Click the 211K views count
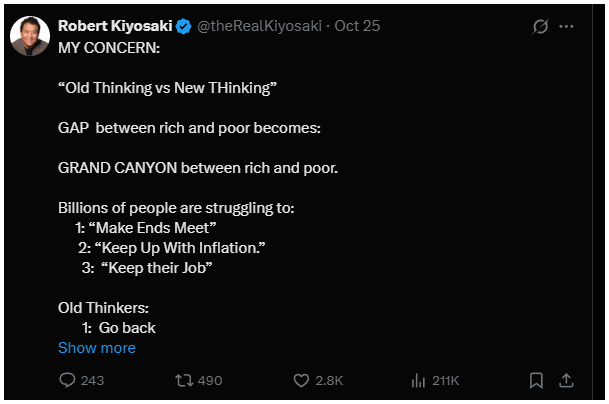 tap(446, 380)
